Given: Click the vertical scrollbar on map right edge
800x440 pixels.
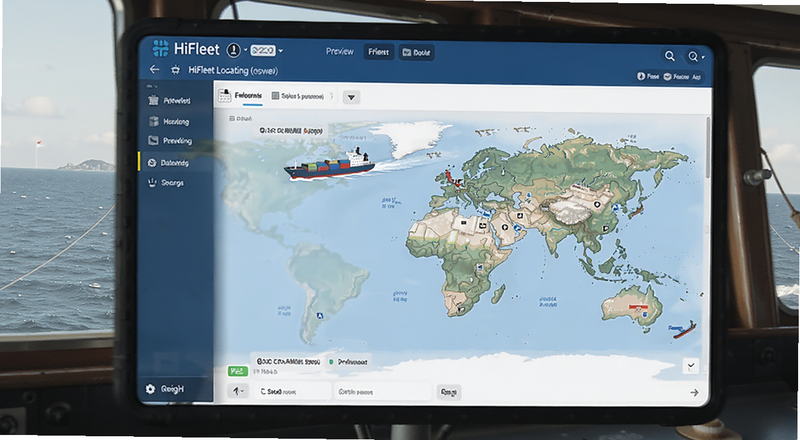Looking at the screenshot, I should tap(708, 148).
